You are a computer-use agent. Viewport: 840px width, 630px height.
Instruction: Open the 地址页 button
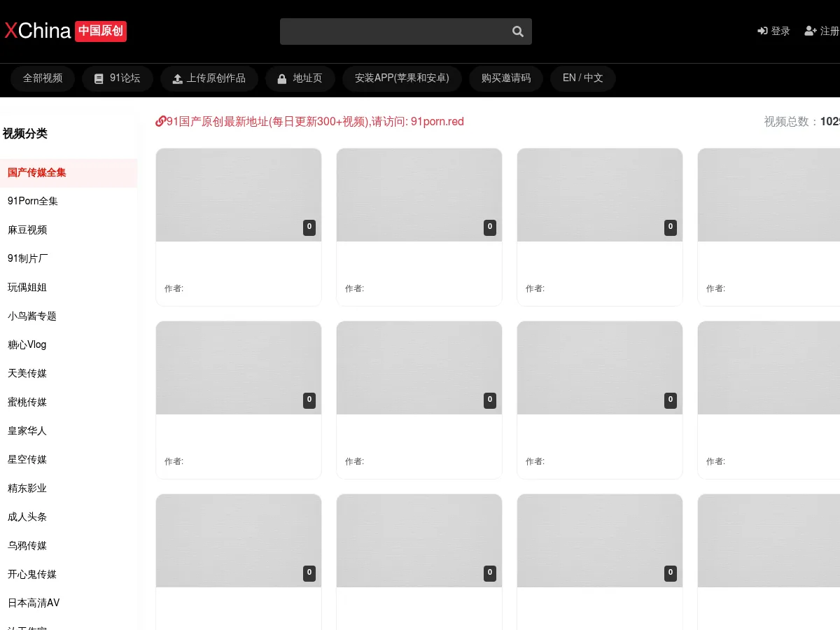click(300, 78)
